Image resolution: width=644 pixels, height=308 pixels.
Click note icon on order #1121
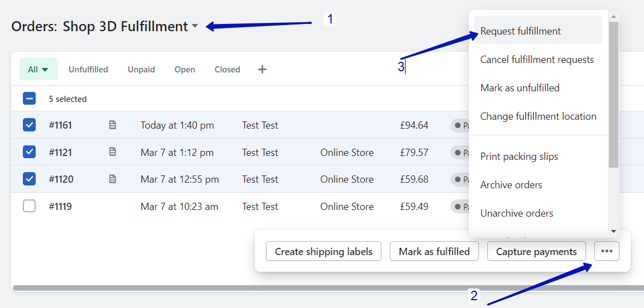(x=113, y=152)
